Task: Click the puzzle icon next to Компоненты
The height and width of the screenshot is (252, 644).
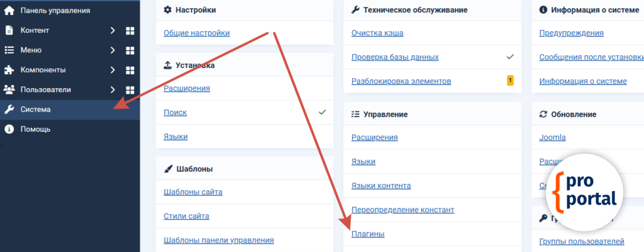Action: pyautogui.click(x=9, y=70)
